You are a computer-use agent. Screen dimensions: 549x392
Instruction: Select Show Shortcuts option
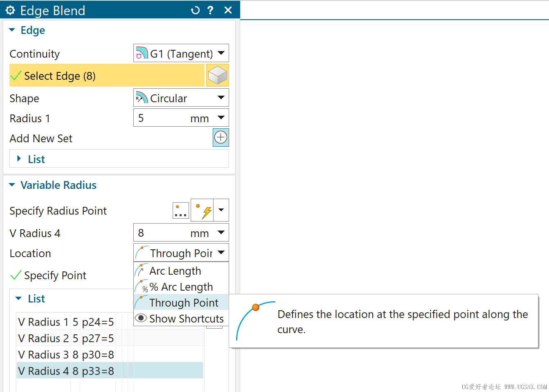tap(181, 318)
